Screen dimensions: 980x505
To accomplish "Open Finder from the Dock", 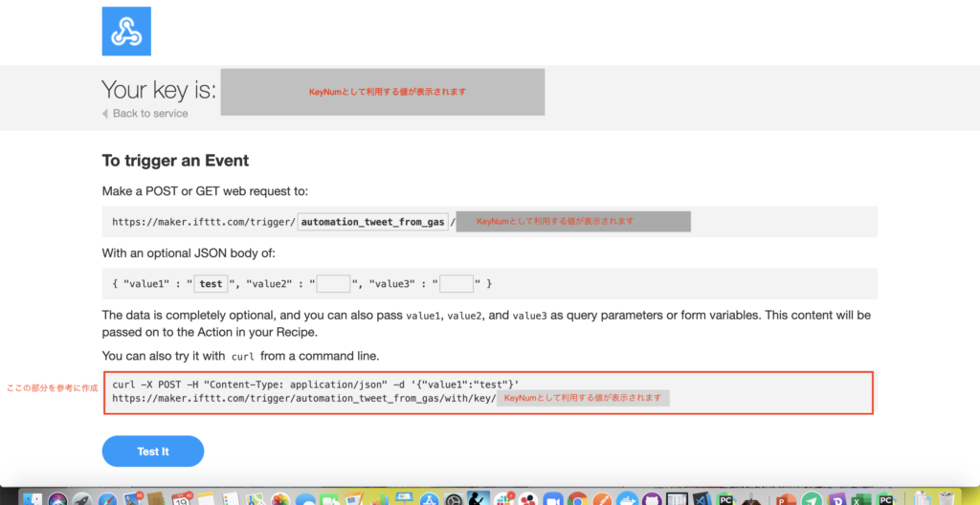I will 33,498.
